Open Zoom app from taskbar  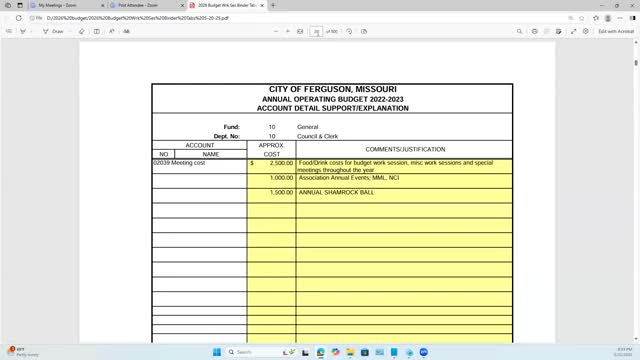(424, 352)
